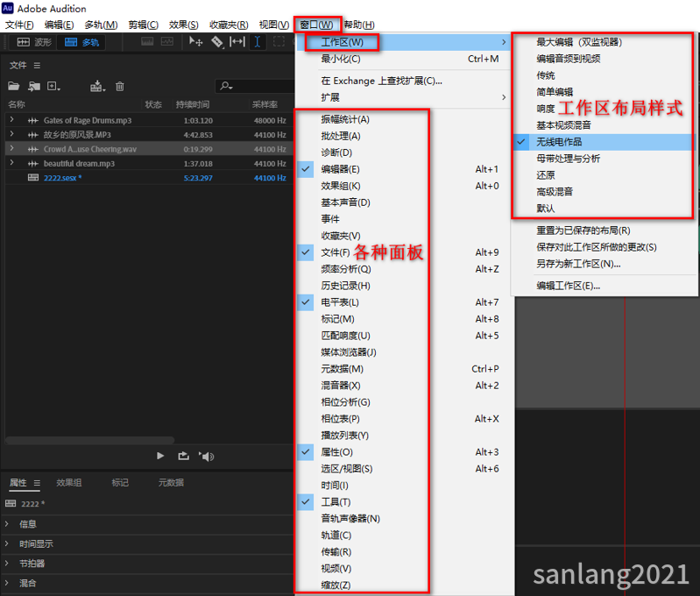Image resolution: width=700 pixels, height=596 pixels.
Task: Click the Files panel search field
Action: (254, 86)
